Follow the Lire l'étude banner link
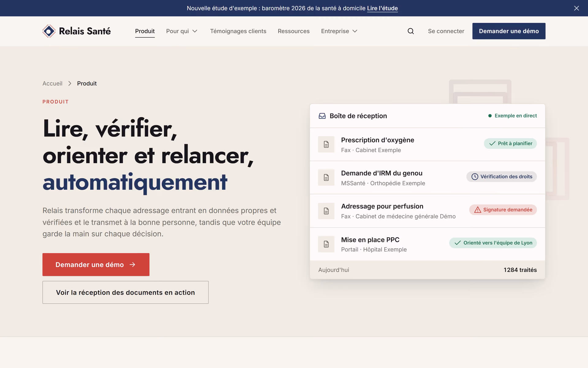The image size is (588, 368). coord(383,8)
